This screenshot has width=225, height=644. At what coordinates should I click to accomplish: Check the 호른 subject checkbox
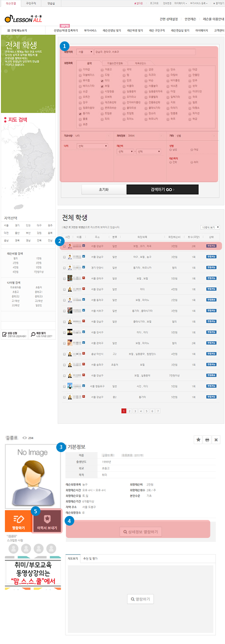pos(80,125)
